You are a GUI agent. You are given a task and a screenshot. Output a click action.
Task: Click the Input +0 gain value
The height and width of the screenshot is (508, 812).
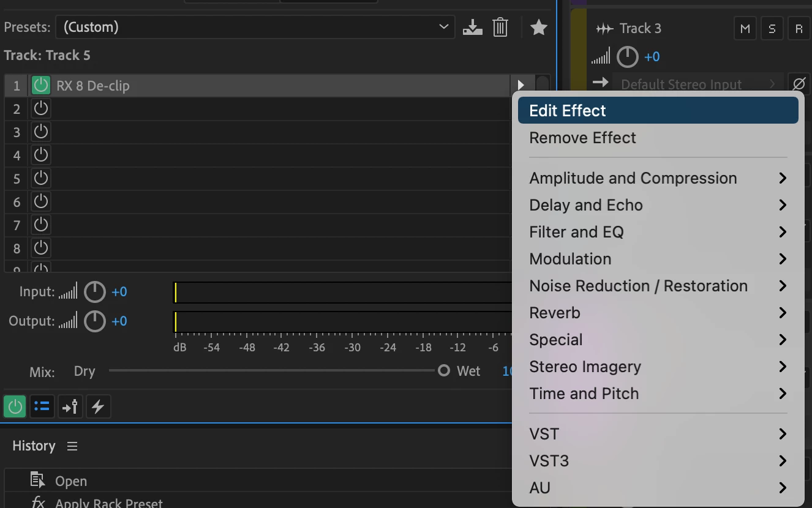[x=119, y=292]
